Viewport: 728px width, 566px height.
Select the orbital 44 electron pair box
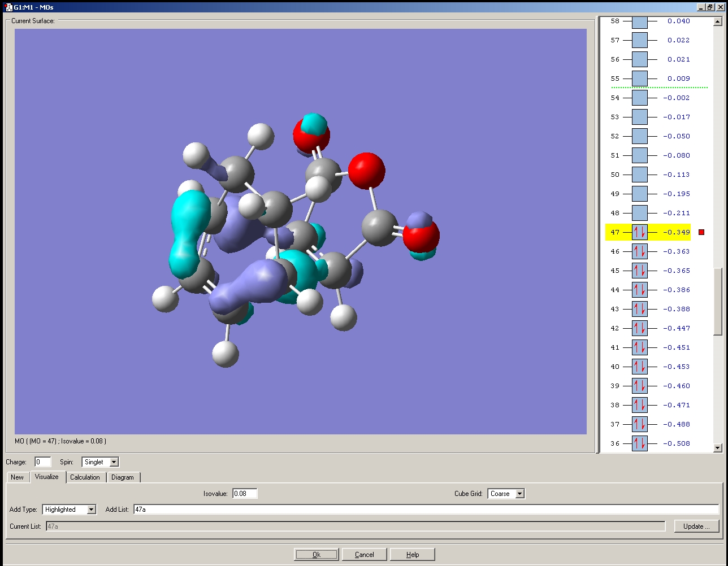(x=639, y=290)
